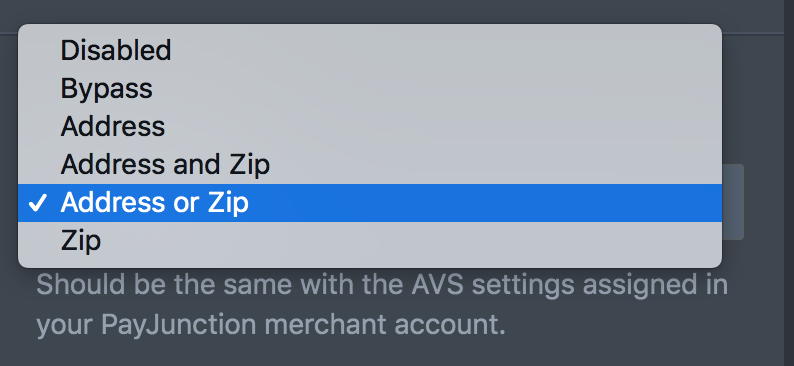Image resolution: width=794 pixels, height=366 pixels.
Task: Click the checkmark beside Address or Zip
Action: coord(38,204)
